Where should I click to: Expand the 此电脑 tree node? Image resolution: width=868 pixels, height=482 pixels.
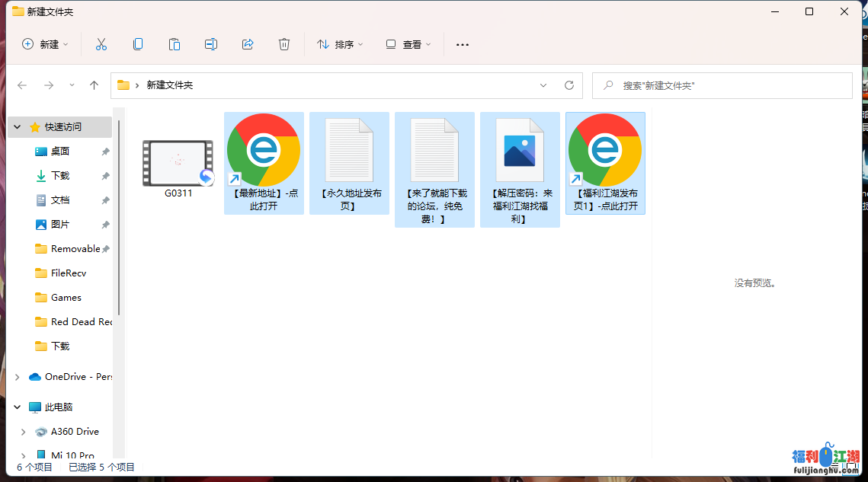click(18, 407)
